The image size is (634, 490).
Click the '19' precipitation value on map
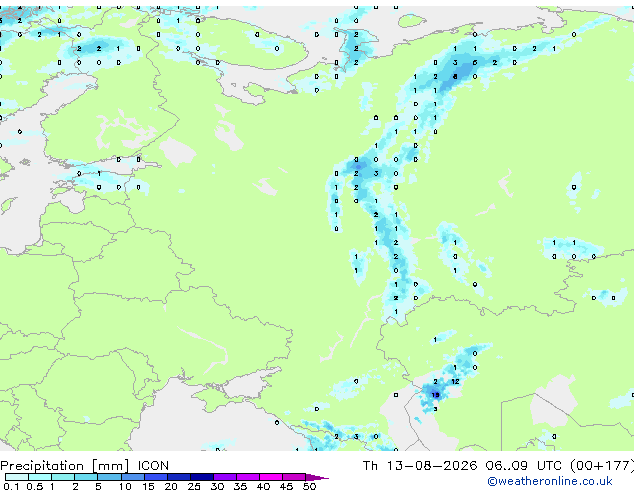pos(435,395)
